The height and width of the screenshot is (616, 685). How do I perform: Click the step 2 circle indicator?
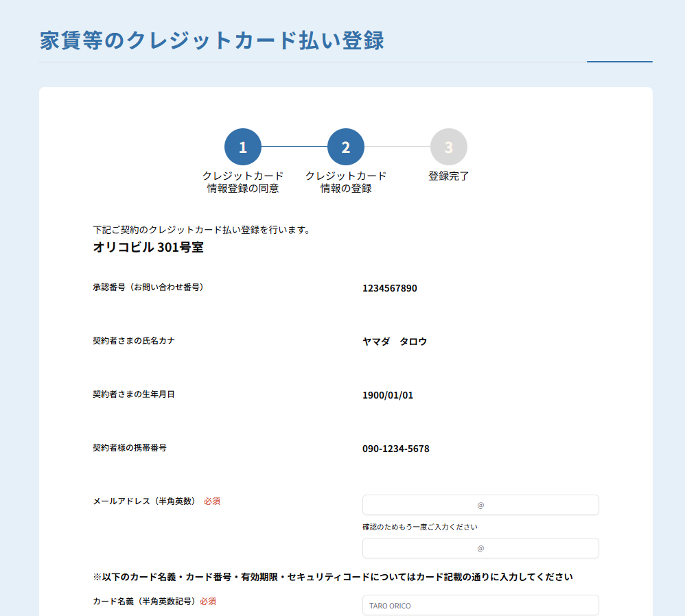[346, 147]
